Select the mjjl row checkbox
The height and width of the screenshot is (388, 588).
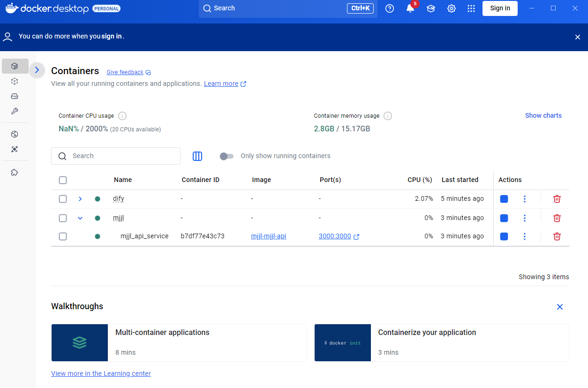tap(63, 218)
